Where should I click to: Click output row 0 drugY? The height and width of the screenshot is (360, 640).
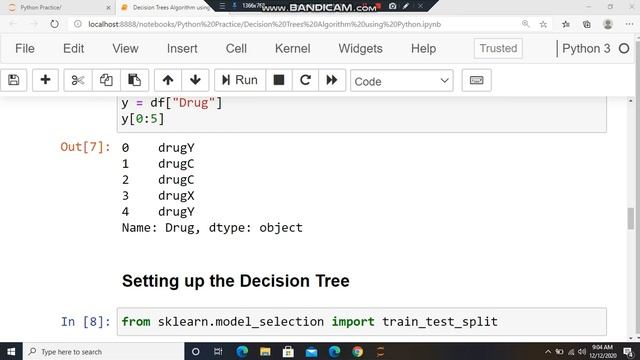pyautogui.click(x=158, y=148)
